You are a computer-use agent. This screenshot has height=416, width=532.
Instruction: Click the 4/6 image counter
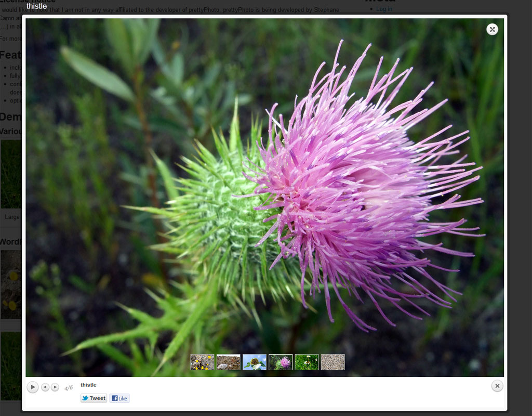(x=69, y=388)
